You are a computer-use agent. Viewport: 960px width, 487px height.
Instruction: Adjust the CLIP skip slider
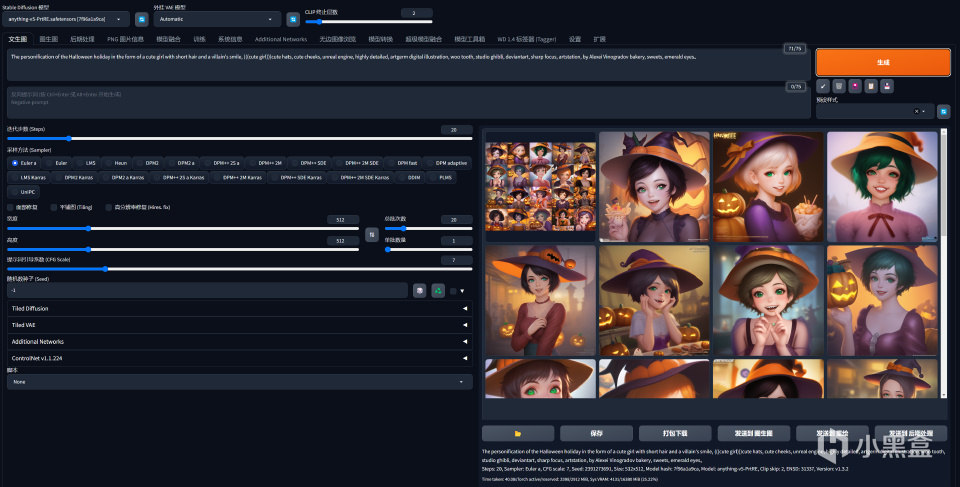pos(369,22)
